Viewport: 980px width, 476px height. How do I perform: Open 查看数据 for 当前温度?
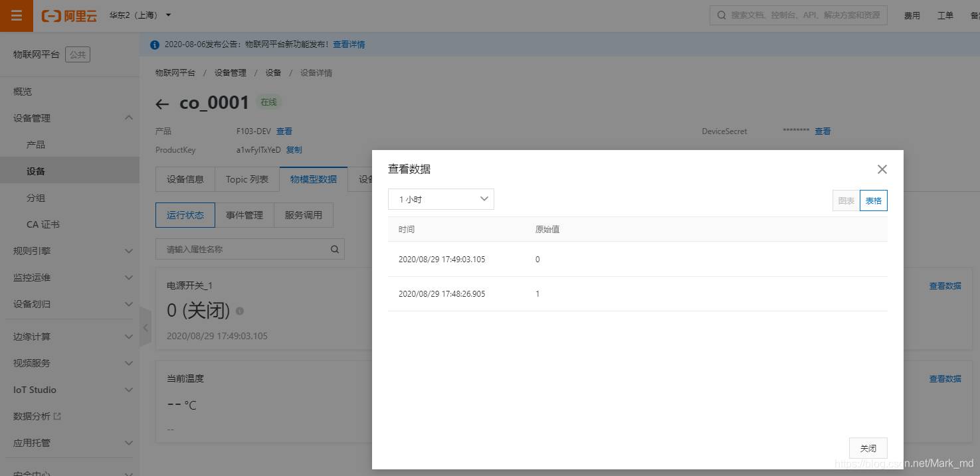[945, 379]
